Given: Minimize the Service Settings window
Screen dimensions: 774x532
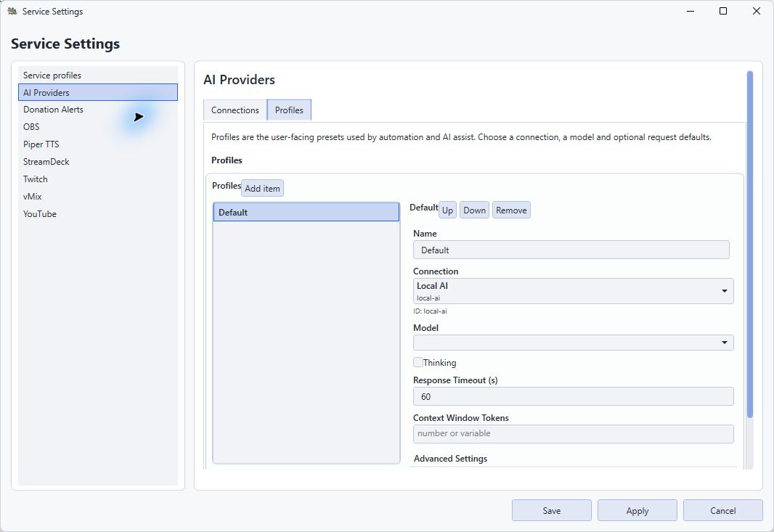Looking at the screenshot, I should pos(691,11).
